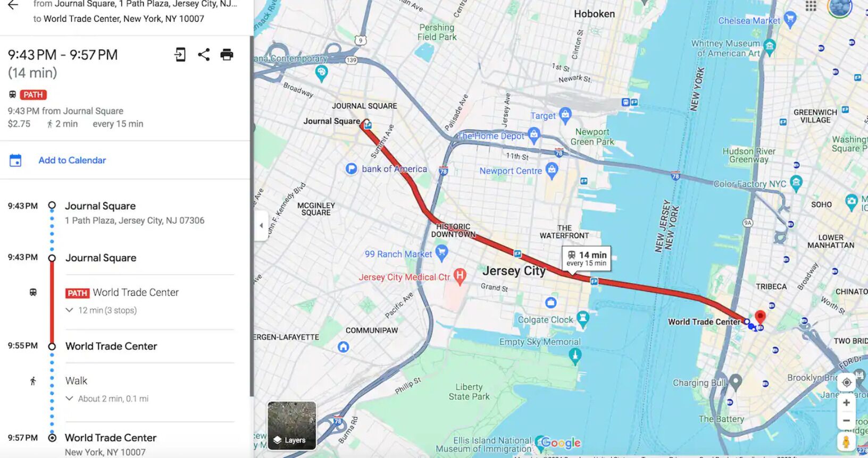Open the Layers map view thumbnail
Screen dimensions: 868x458
291,426
